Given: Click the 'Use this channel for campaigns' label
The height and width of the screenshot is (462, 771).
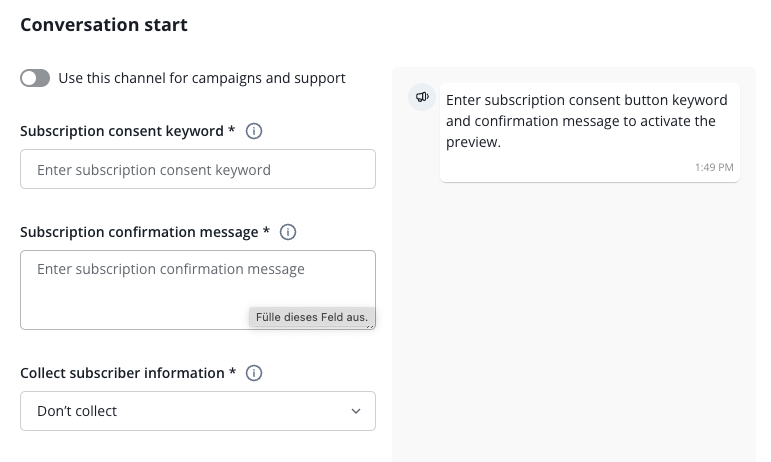Looking at the screenshot, I should 201,78.
